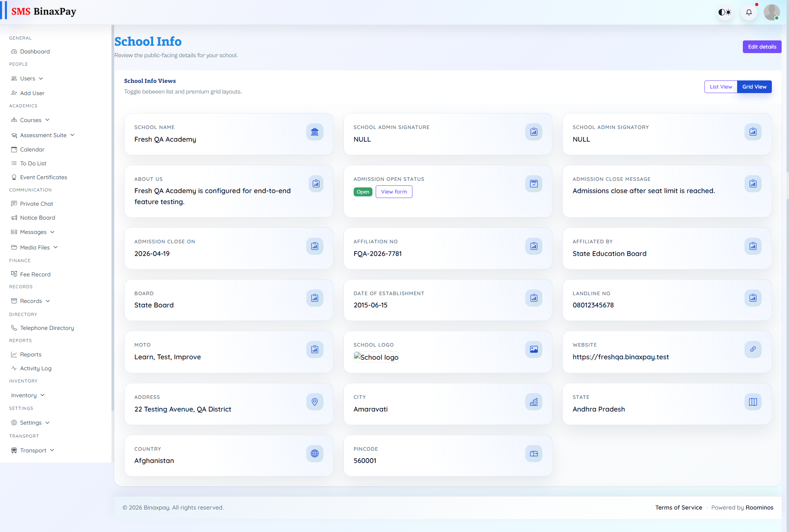Open the notification bell
Image resolution: width=789 pixels, height=532 pixels.
point(749,12)
